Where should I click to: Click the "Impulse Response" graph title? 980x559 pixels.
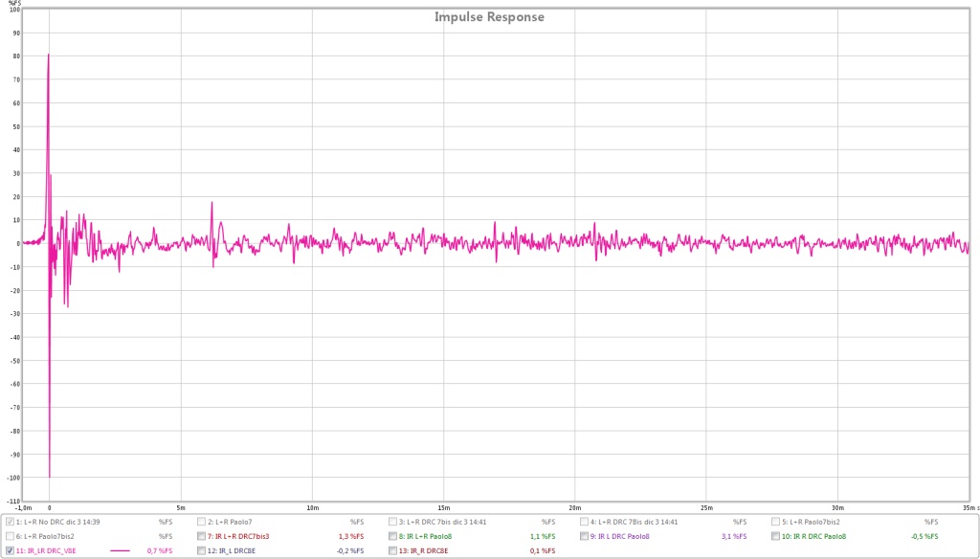pos(489,17)
